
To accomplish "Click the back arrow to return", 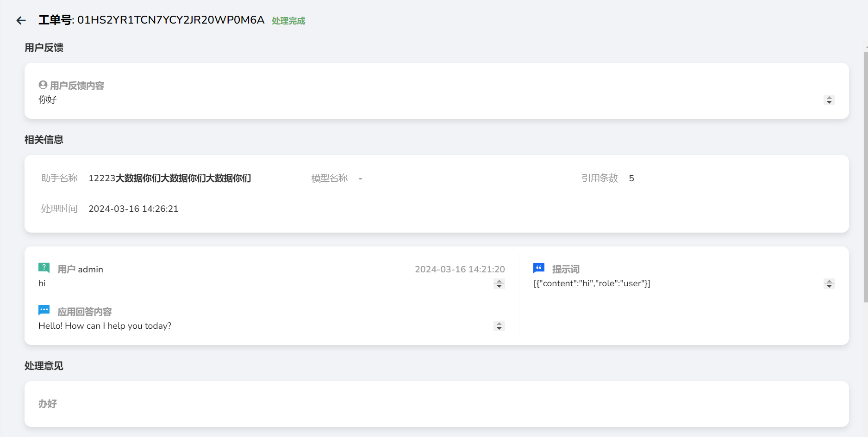I will coord(20,20).
